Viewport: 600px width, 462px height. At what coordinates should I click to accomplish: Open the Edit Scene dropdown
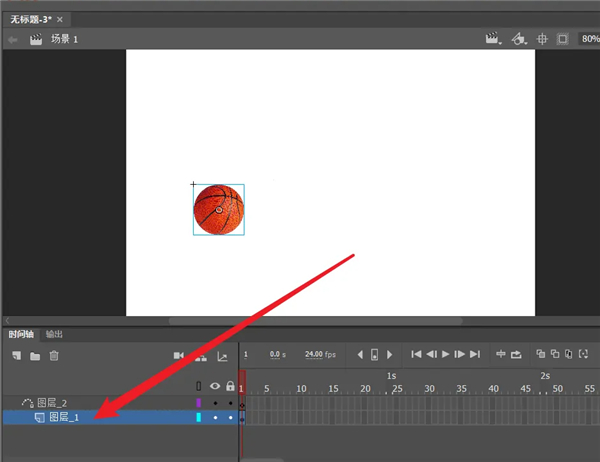tap(492, 39)
